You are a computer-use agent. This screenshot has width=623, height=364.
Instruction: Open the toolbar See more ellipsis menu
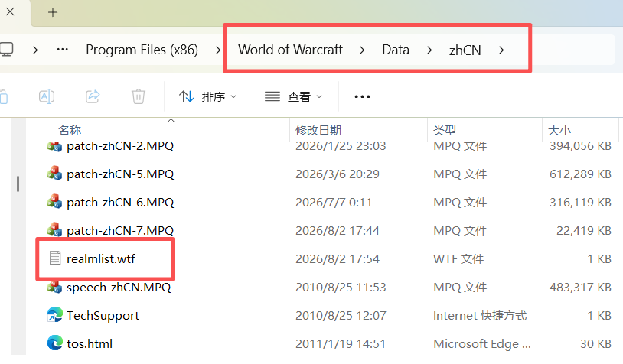[362, 96]
